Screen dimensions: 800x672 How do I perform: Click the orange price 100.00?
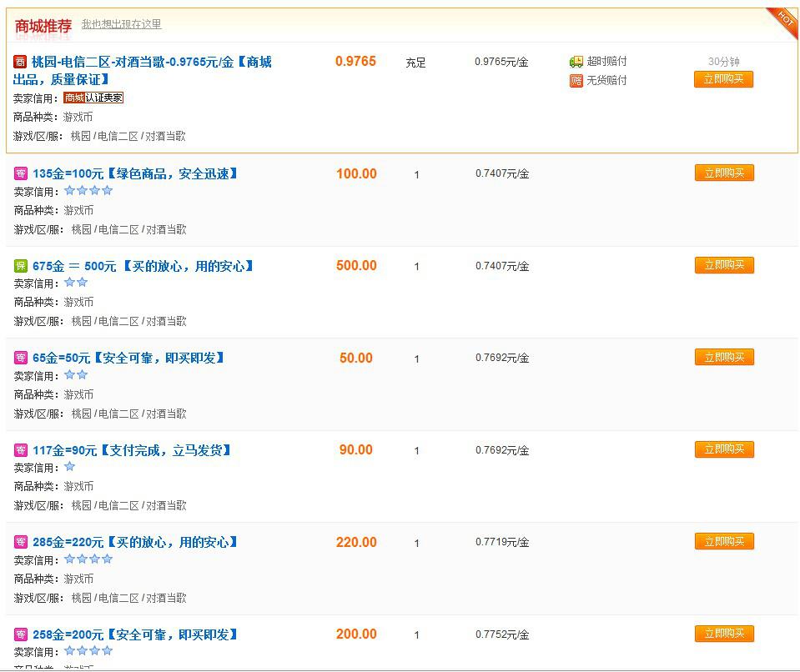356,174
